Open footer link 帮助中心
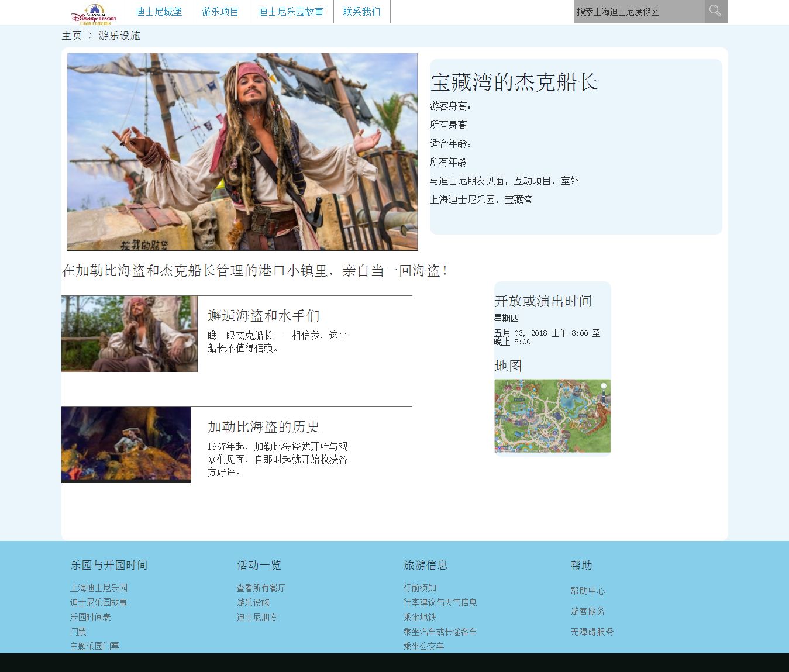The width and height of the screenshot is (789, 672). tap(588, 591)
